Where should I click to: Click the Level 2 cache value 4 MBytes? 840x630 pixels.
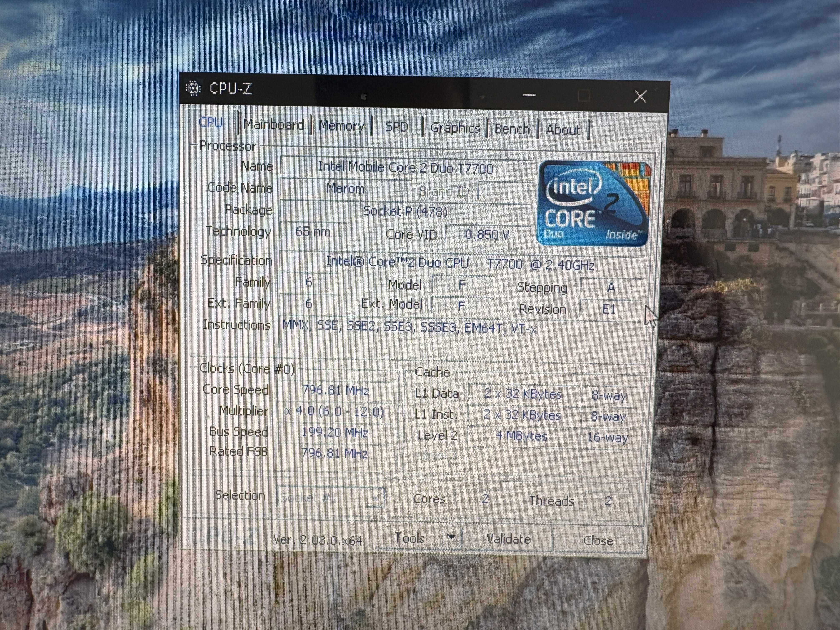tap(522, 436)
